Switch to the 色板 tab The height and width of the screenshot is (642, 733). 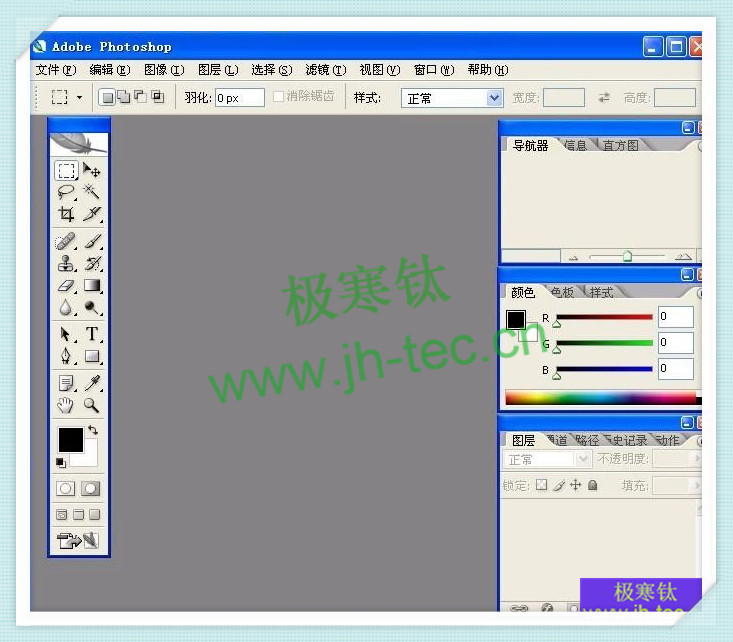pyautogui.click(x=562, y=292)
